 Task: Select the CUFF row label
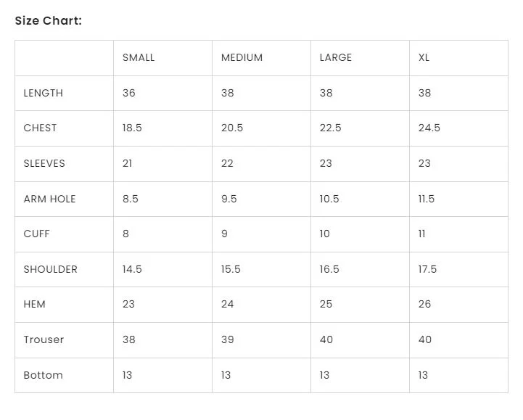click(x=37, y=234)
